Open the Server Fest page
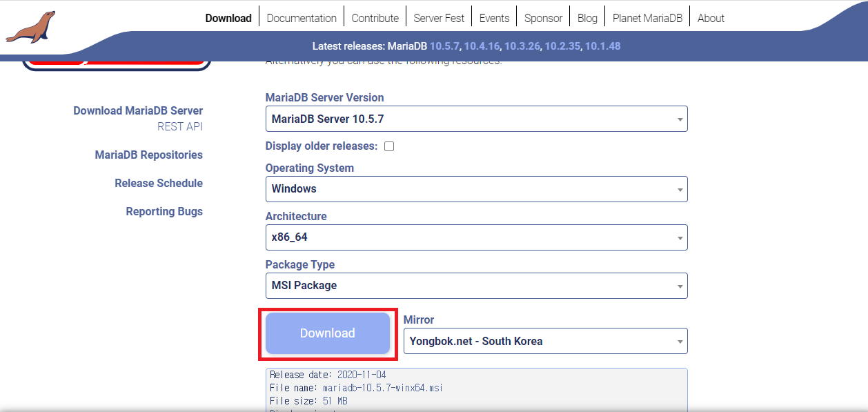 coord(439,18)
